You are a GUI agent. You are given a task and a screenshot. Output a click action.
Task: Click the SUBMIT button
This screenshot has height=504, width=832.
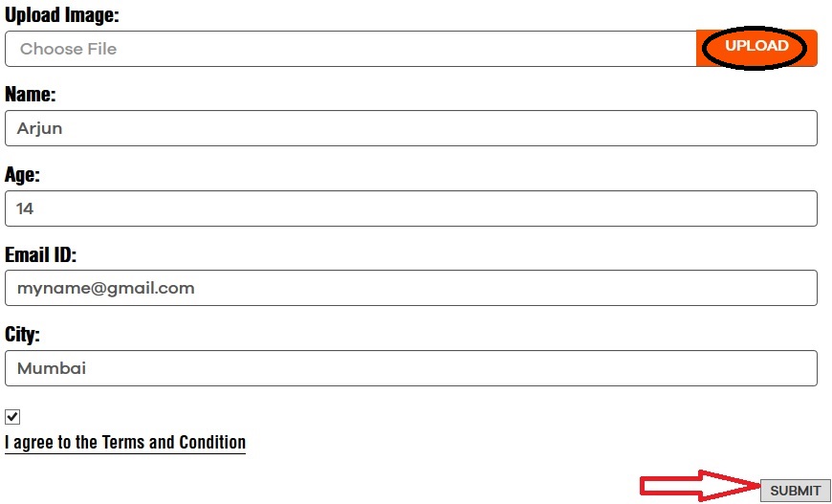point(795,491)
